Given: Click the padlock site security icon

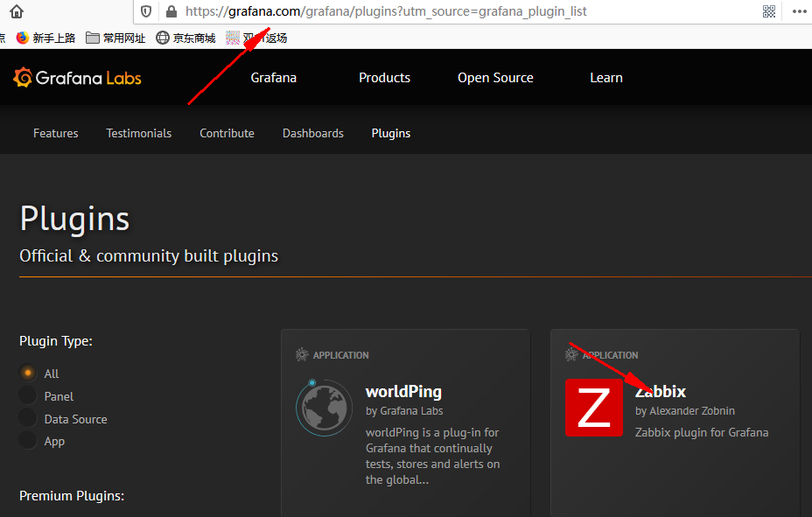Looking at the screenshot, I should click(x=171, y=11).
